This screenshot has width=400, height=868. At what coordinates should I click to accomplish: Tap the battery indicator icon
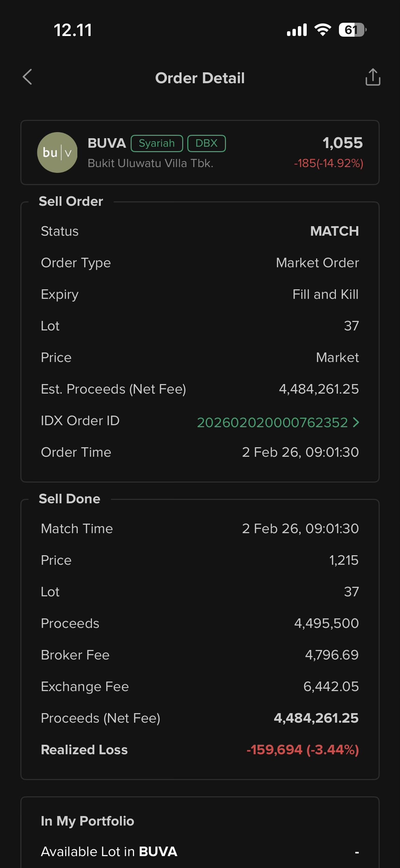(352, 30)
